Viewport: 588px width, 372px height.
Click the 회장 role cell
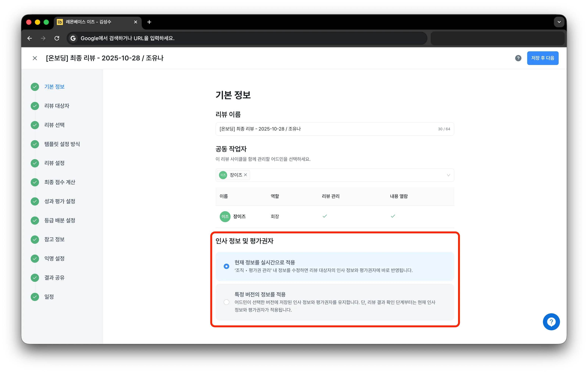tap(275, 216)
